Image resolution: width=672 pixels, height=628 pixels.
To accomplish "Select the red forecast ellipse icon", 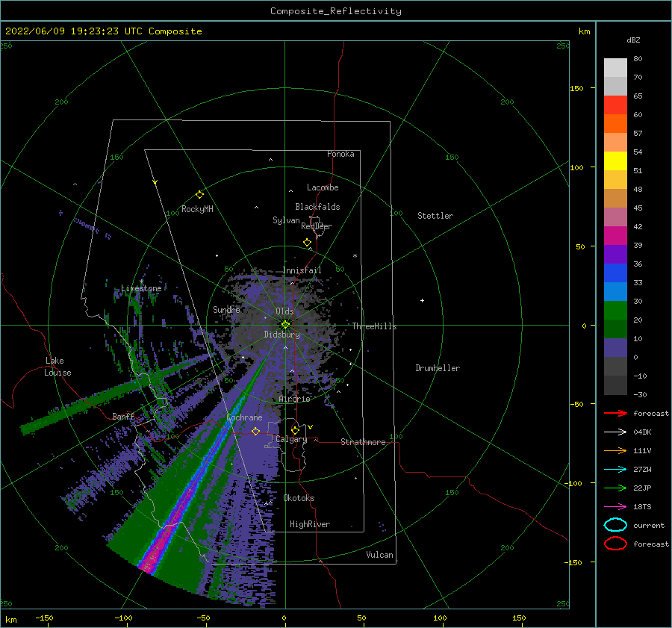I will click(x=615, y=544).
